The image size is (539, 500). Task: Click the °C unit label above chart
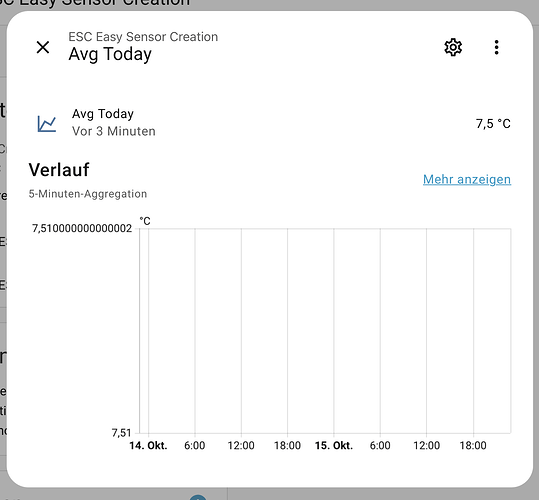pos(145,221)
